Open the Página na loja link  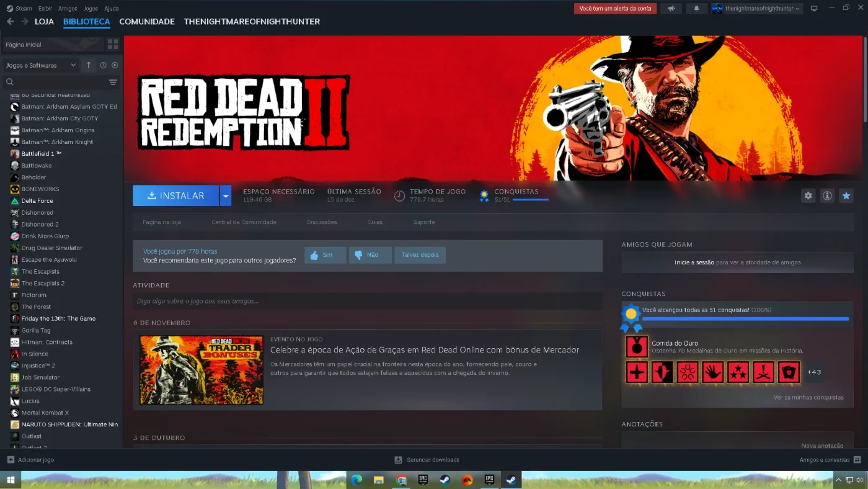(x=161, y=222)
